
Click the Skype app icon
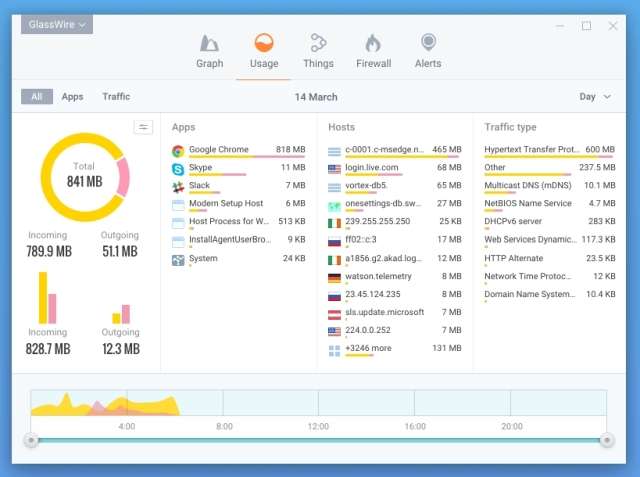click(178, 169)
